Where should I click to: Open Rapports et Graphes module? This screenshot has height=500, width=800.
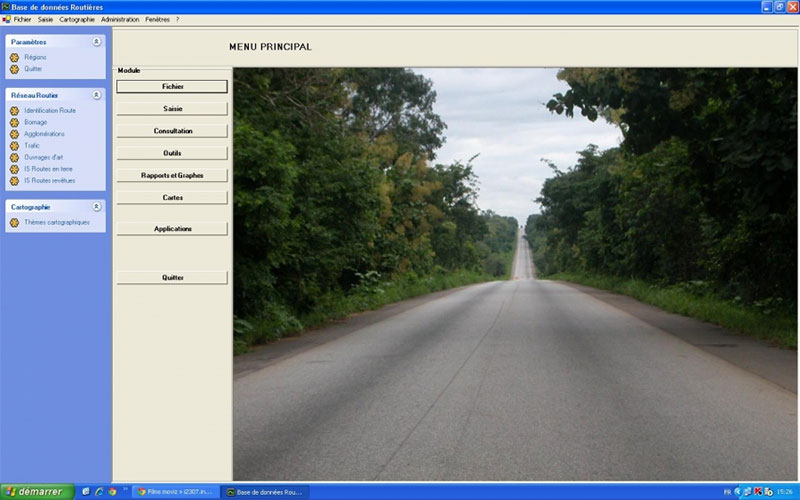tap(172, 176)
